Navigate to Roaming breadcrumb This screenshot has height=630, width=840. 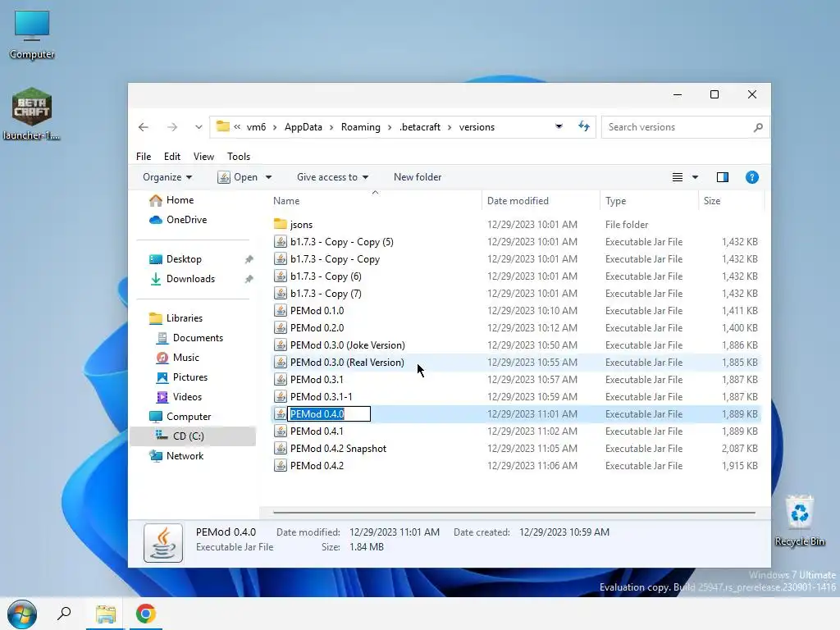361,127
